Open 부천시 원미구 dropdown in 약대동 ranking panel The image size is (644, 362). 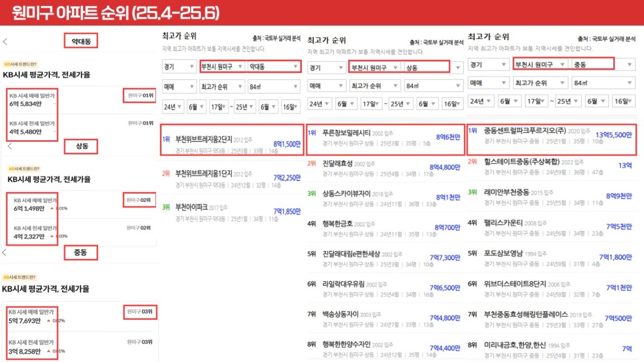coord(222,67)
